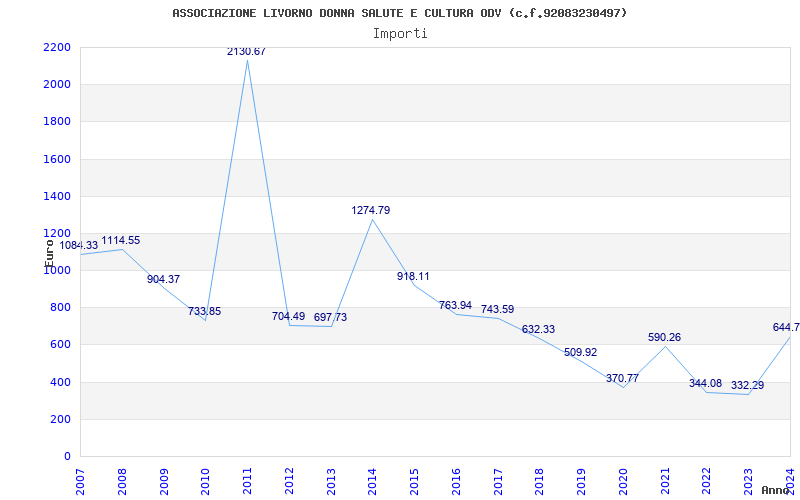800x500 pixels.
Task: Click the 2008 x-axis year label
Action: click(122, 482)
